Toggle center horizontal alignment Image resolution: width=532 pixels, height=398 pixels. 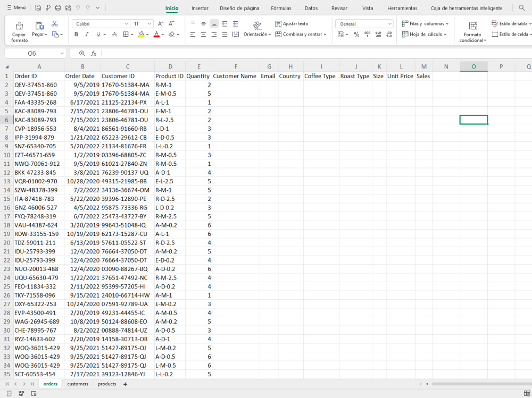203,34
